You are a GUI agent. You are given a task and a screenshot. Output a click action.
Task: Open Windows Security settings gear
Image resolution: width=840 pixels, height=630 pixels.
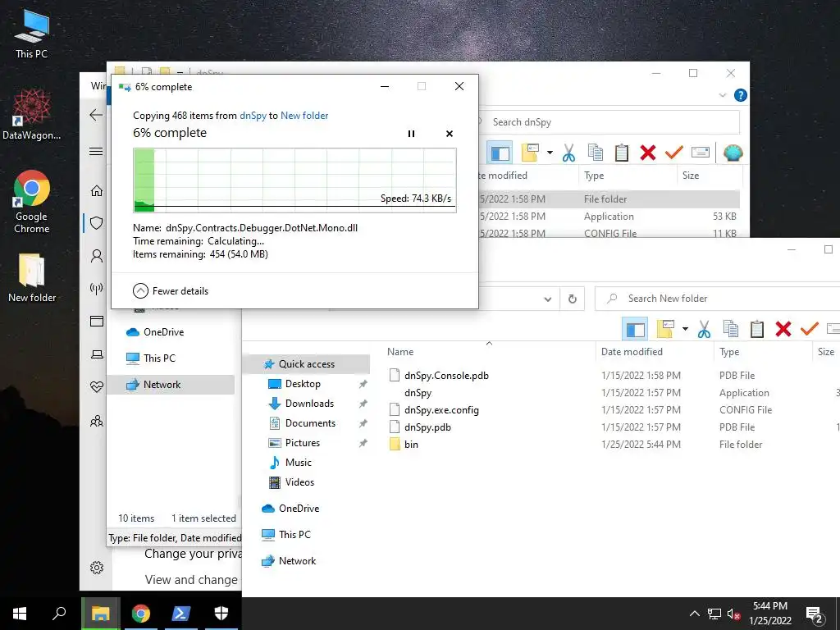pyautogui.click(x=97, y=568)
